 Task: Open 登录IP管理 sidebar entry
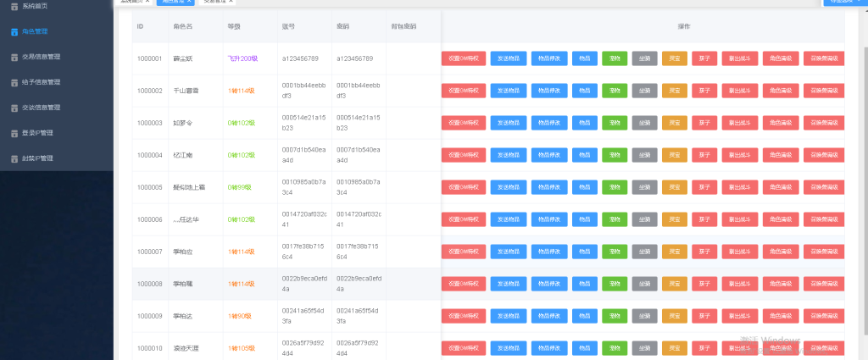37,133
